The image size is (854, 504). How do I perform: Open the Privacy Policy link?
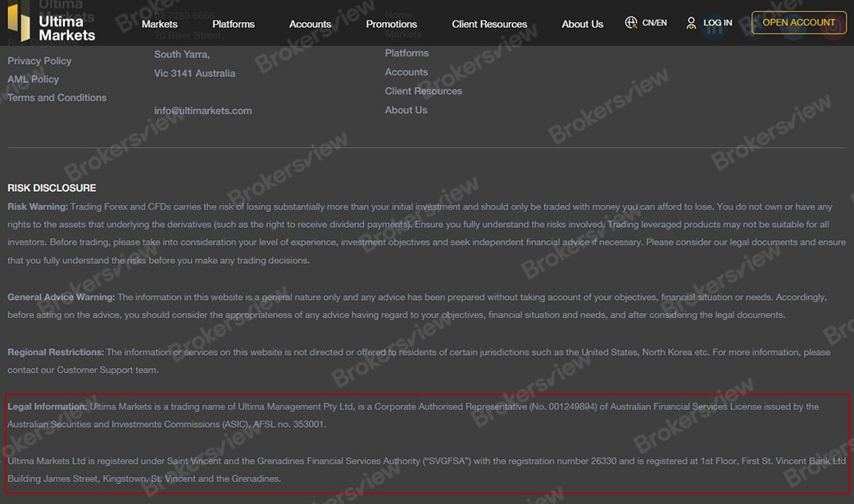point(39,61)
